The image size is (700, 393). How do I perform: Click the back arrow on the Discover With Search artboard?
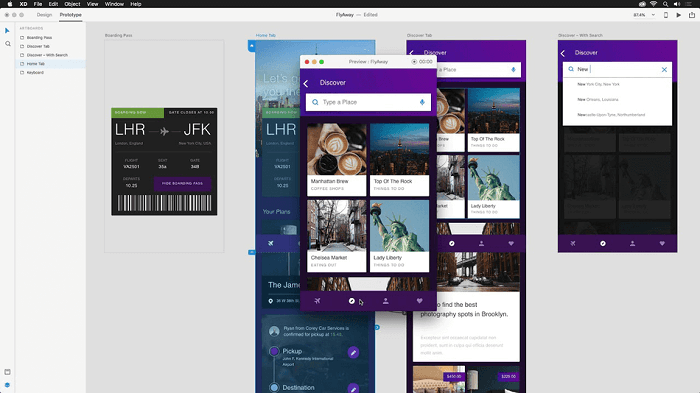point(563,53)
